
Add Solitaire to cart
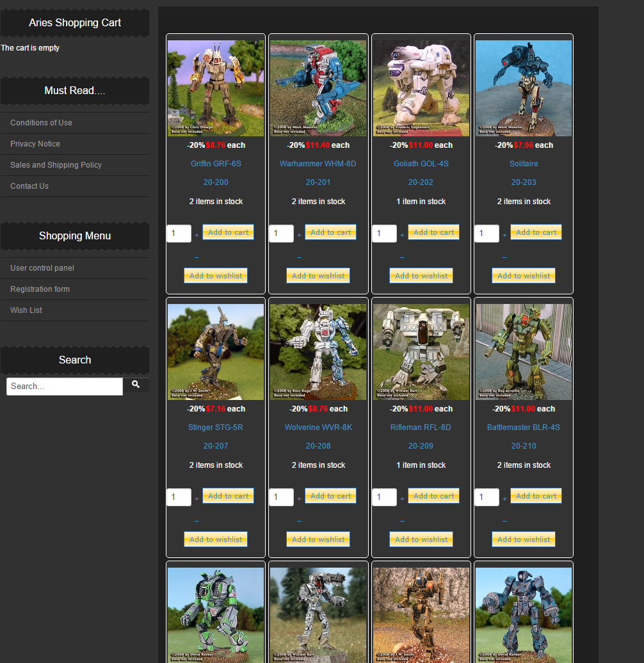[x=536, y=232]
